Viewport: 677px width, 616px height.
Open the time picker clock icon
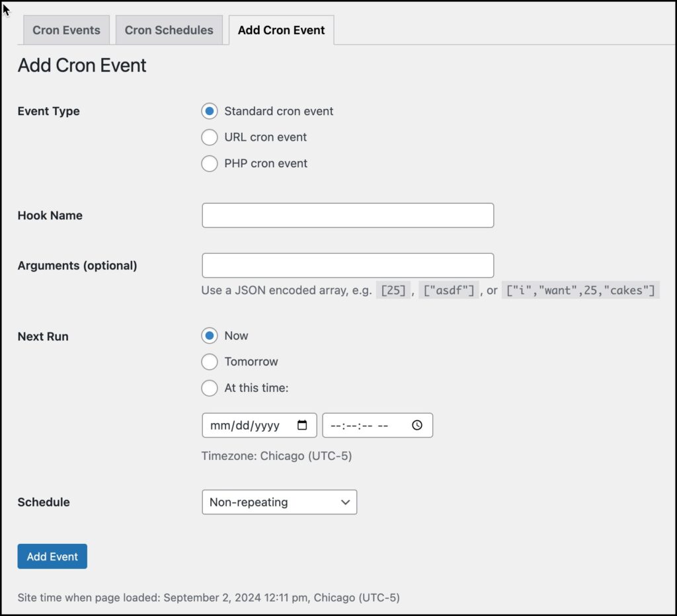pos(417,425)
